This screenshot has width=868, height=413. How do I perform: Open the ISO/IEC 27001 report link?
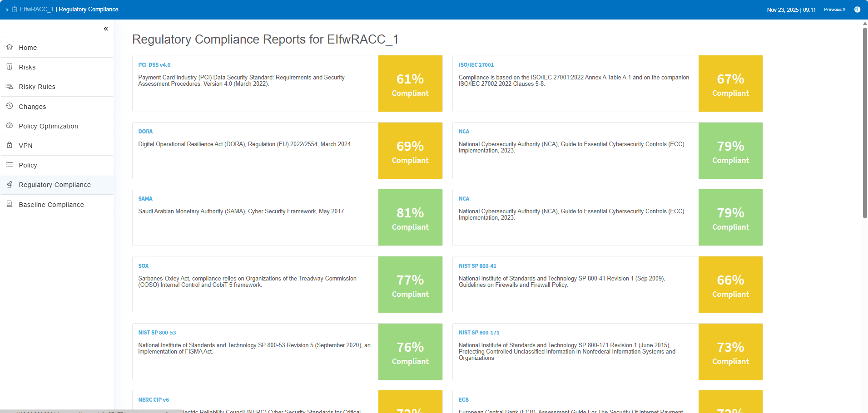tap(476, 65)
